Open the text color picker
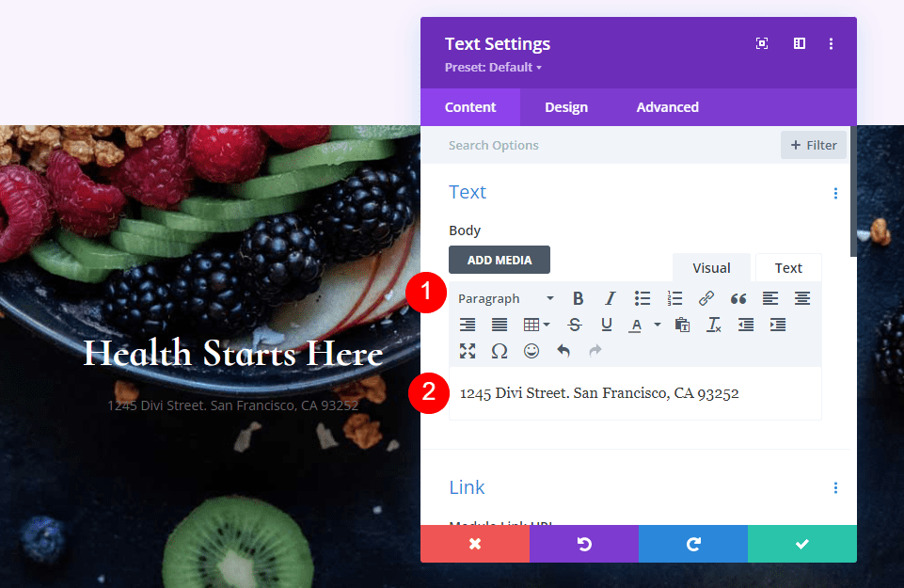Viewport: 904px width, 588px height. (x=641, y=325)
